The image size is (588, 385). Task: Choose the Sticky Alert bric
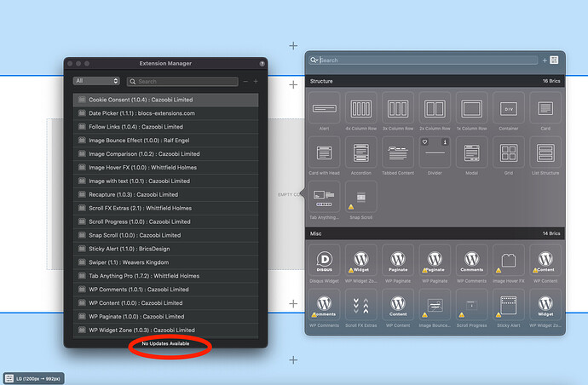click(x=509, y=305)
